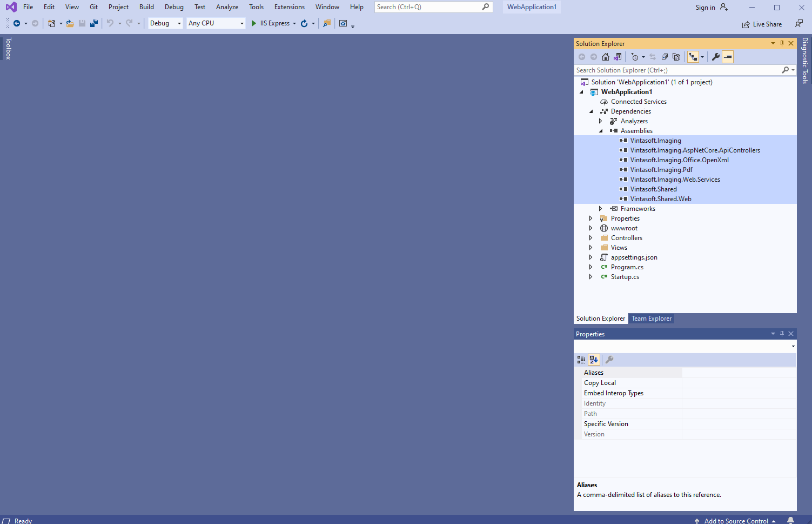Click Add to Source Control
This screenshot has width=812, height=524.
736,521
